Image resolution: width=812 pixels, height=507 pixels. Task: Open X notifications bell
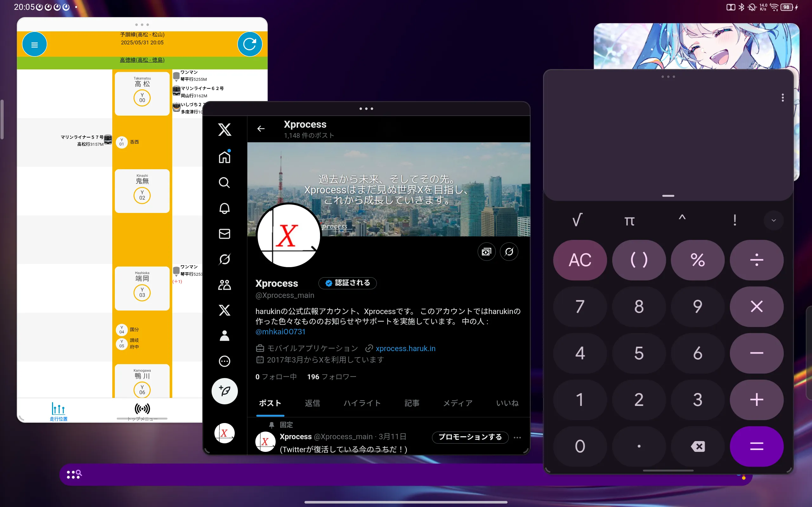[x=224, y=208]
